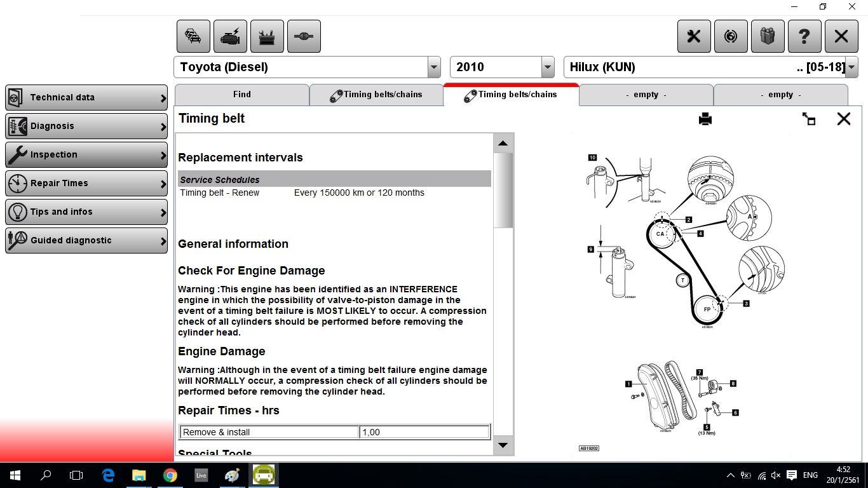Launch Google Chrome from the taskbar
This screenshot has width=868, height=488.
tap(170, 475)
